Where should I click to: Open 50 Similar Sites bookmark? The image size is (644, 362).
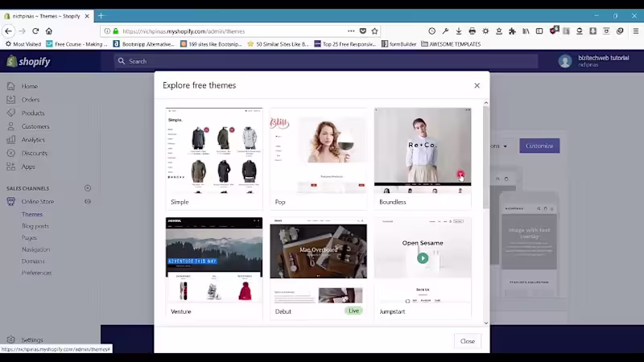[278, 44]
